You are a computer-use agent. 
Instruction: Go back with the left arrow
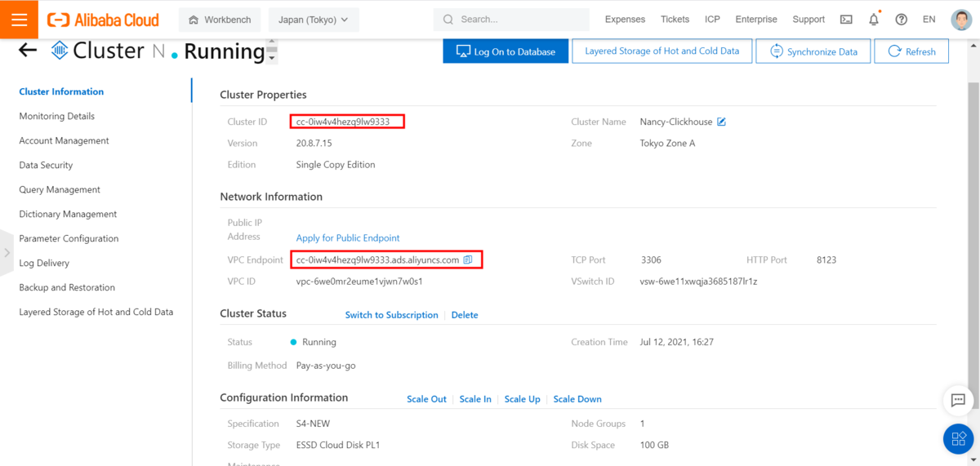coord(28,51)
